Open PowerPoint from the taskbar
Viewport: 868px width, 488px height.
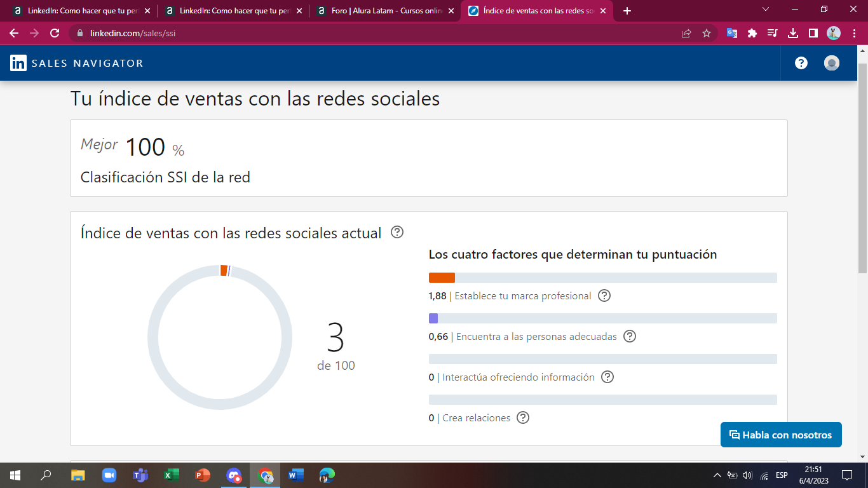click(x=203, y=475)
